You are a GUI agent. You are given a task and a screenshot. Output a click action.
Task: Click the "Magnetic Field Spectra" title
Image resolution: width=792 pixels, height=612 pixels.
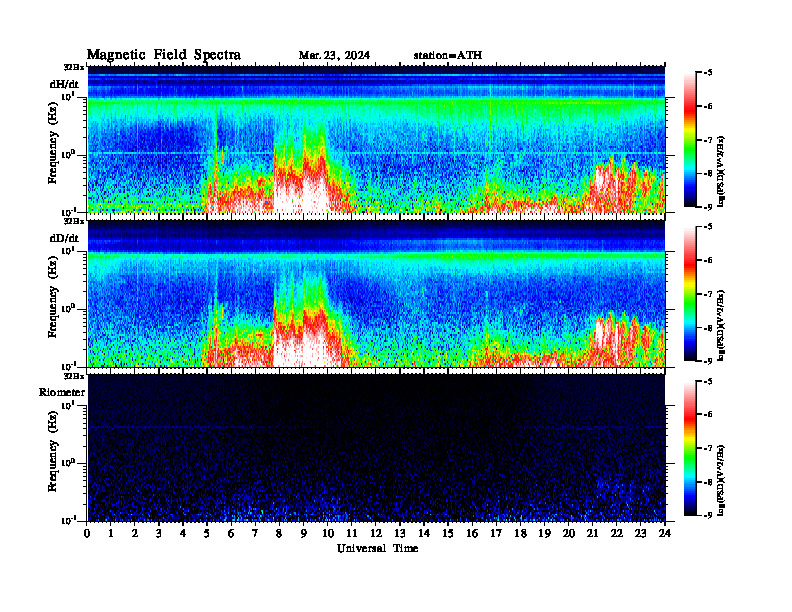164,55
